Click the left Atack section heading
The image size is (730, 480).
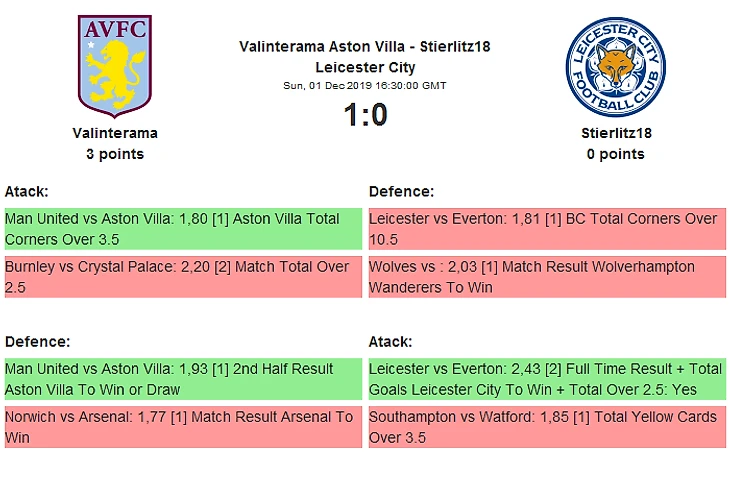[x=27, y=191]
